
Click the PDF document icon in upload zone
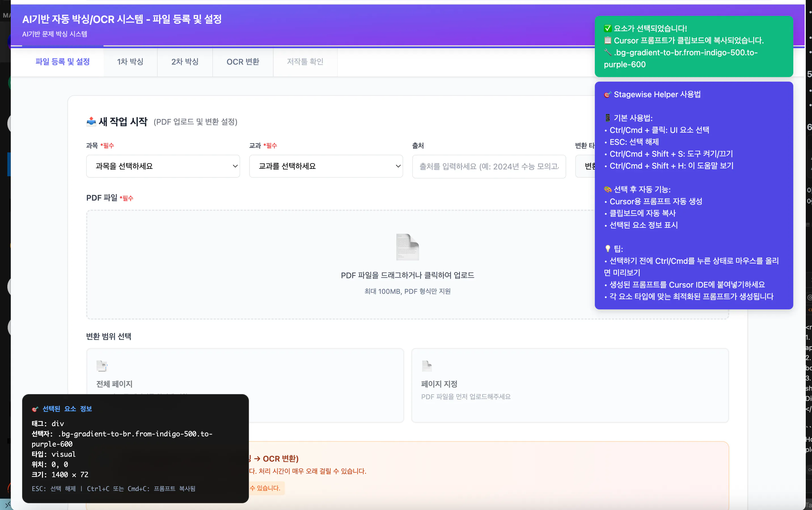pyautogui.click(x=407, y=247)
